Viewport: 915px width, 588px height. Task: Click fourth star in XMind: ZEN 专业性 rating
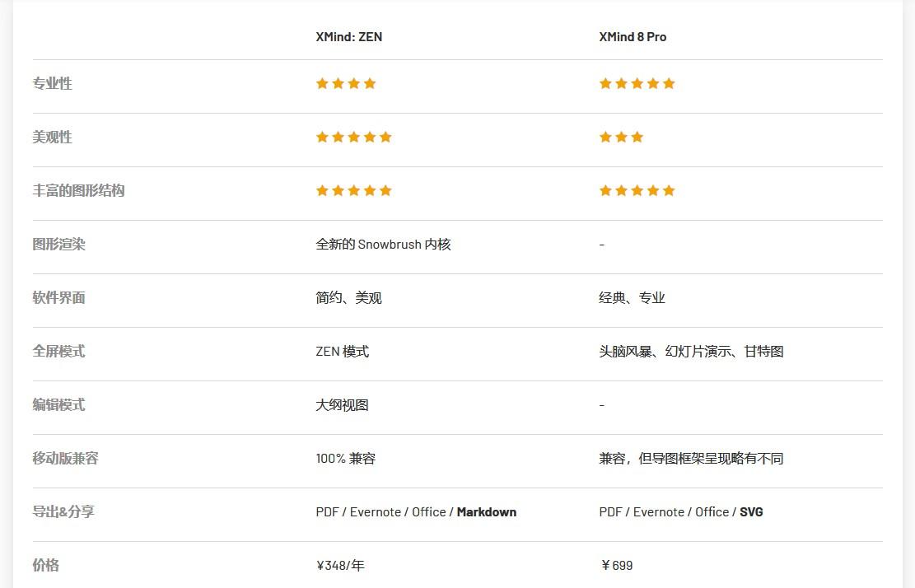[x=370, y=83]
